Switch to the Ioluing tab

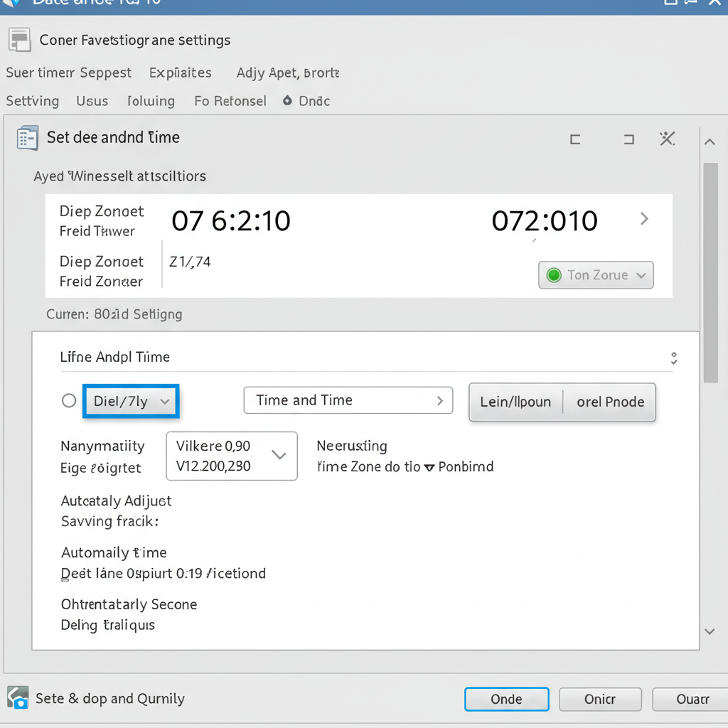(x=151, y=101)
